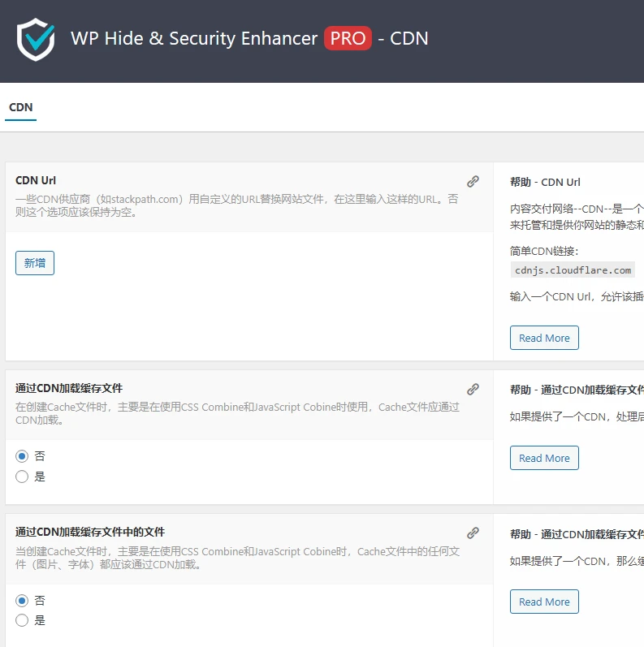Click the 帮助 - CDN Url help heading
Viewport: 644px width, 647px height.
pyautogui.click(x=545, y=182)
